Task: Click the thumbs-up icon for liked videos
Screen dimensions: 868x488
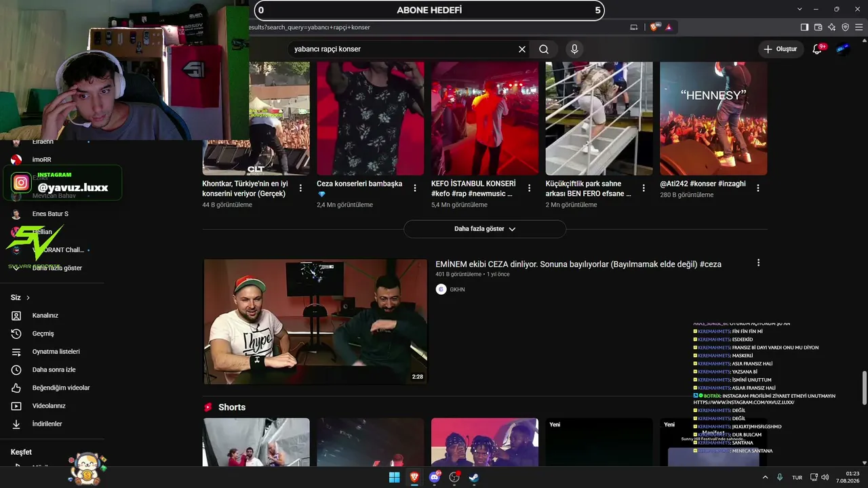Action: 16,388
